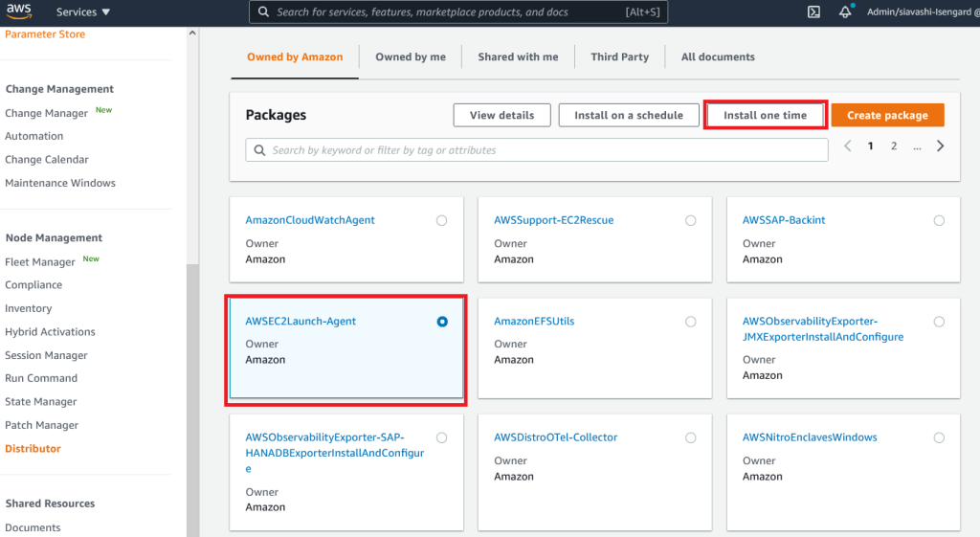Click Install on a schedule
Screen dimensions: 980x537
coord(629,115)
